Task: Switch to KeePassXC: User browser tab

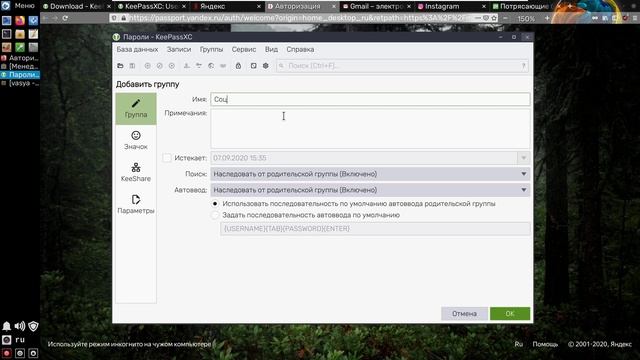Action: pos(151,6)
